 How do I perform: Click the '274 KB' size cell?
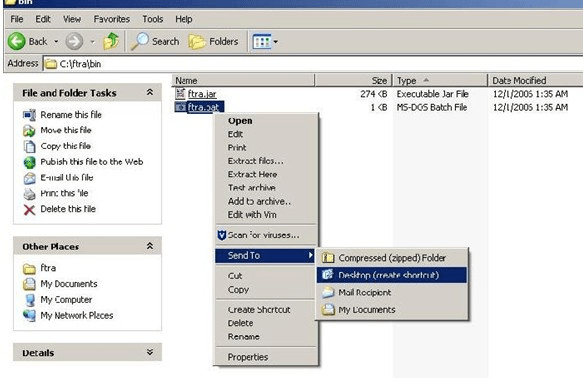[x=373, y=94]
